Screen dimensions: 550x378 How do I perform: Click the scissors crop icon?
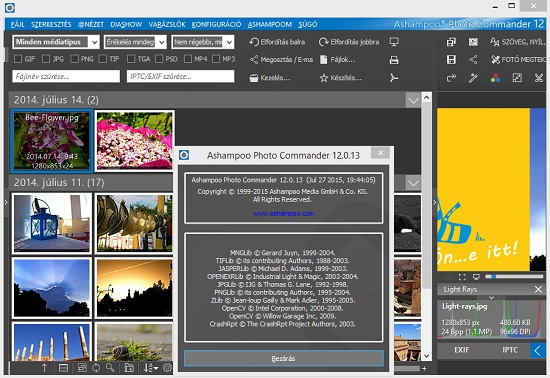pos(539,78)
